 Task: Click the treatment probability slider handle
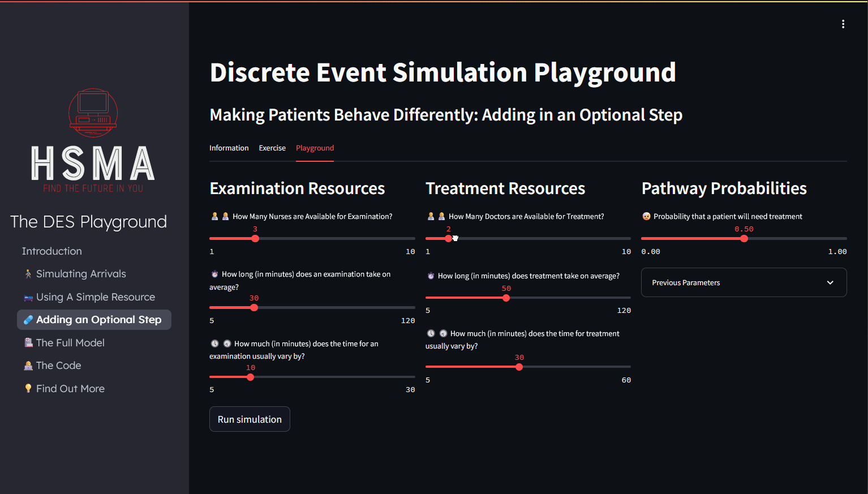click(x=744, y=239)
